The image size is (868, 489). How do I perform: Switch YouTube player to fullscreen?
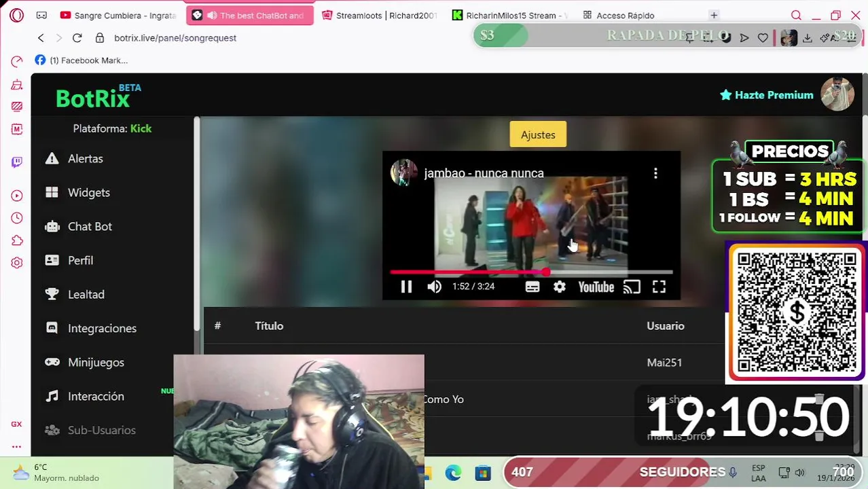(x=659, y=287)
